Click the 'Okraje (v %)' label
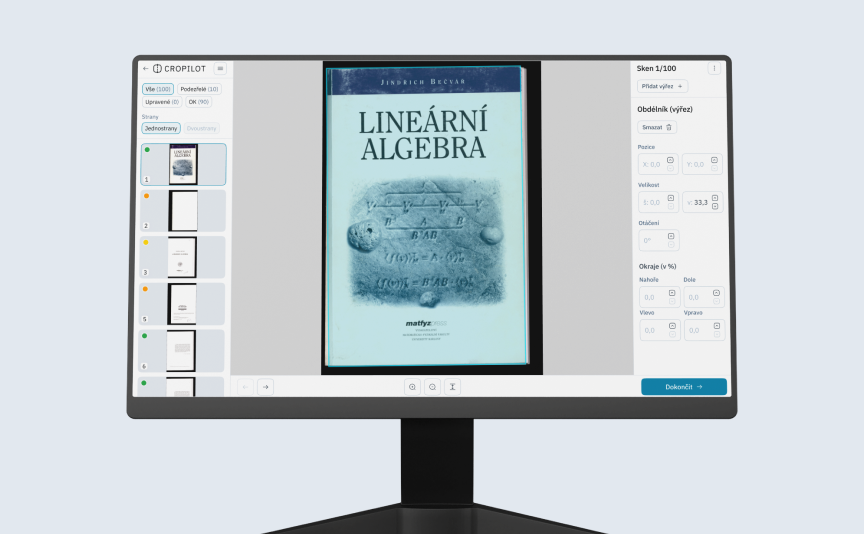 point(657,266)
